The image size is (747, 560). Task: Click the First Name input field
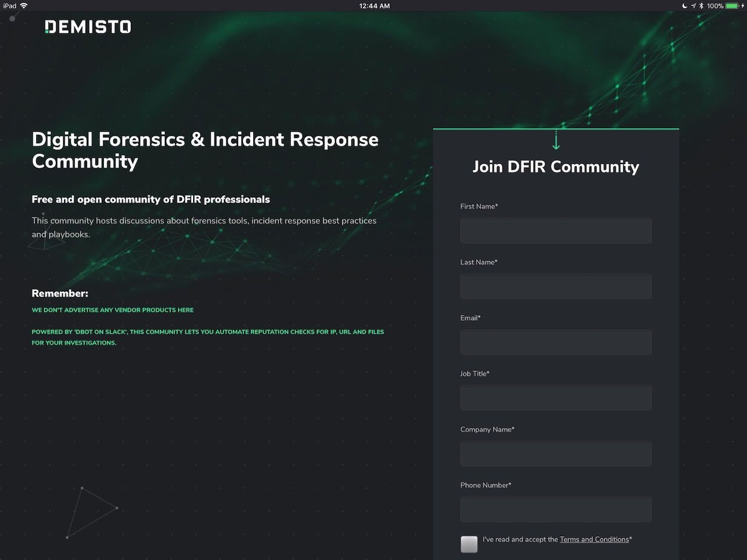pos(556,230)
